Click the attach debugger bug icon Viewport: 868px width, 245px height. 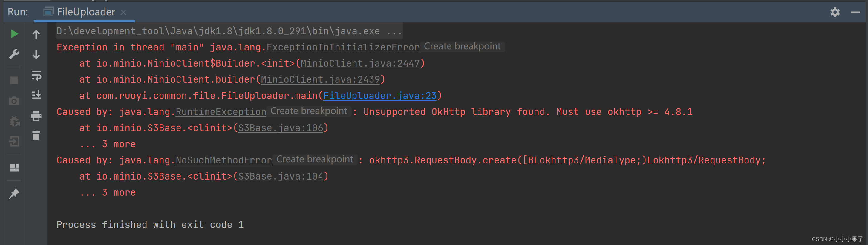pos(14,121)
